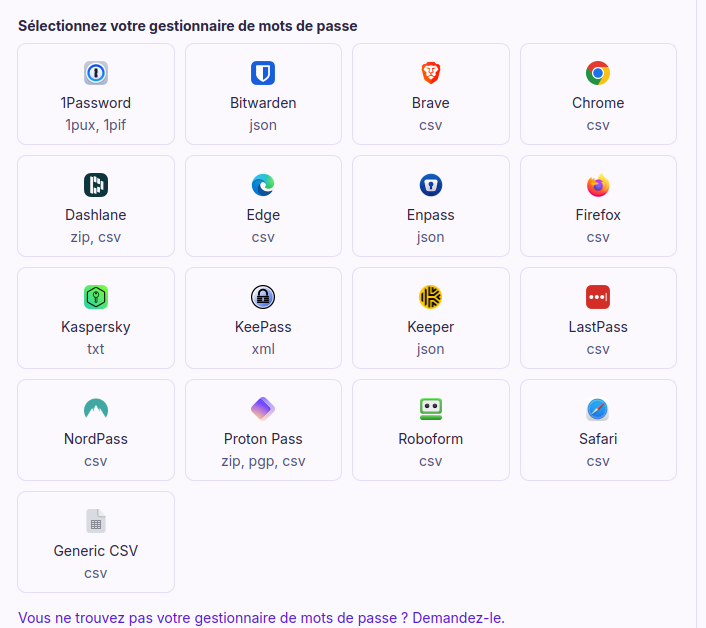The image size is (706, 628).
Task: Click the Keeper yellow icon
Action: tap(431, 297)
